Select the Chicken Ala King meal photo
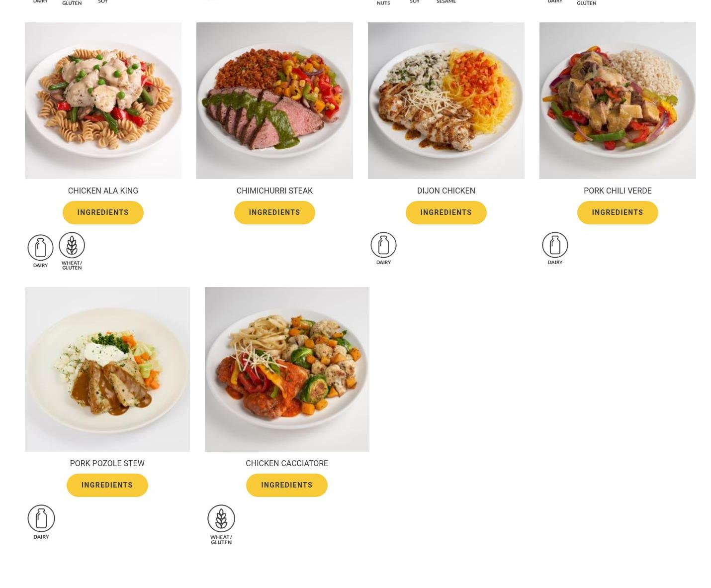 tap(103, 100)
